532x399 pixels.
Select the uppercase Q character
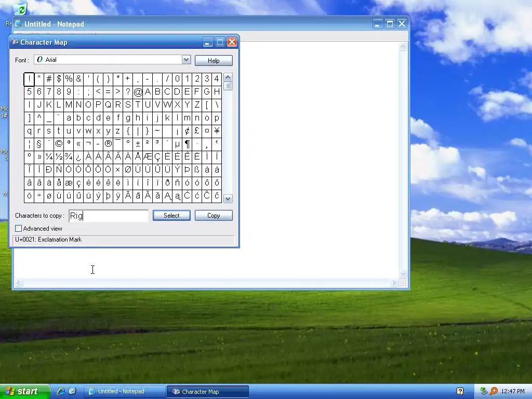(108, 105)
